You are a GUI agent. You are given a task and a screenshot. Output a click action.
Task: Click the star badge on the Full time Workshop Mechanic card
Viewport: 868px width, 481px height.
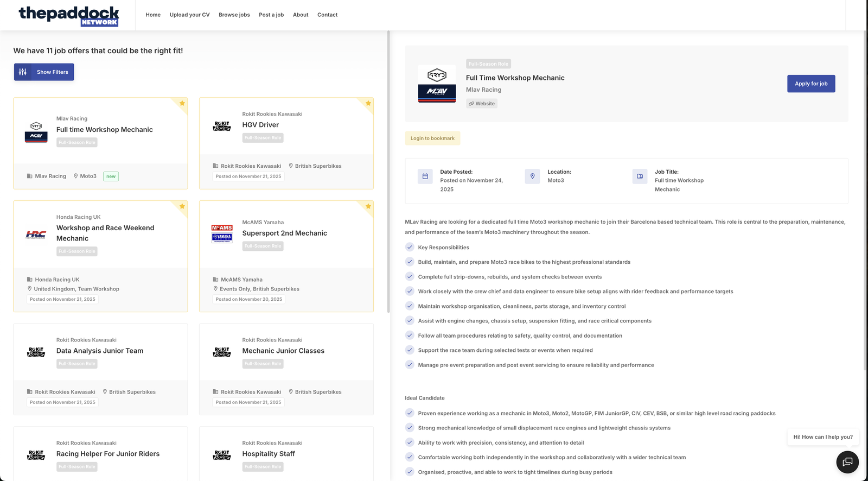click(182, 103)
